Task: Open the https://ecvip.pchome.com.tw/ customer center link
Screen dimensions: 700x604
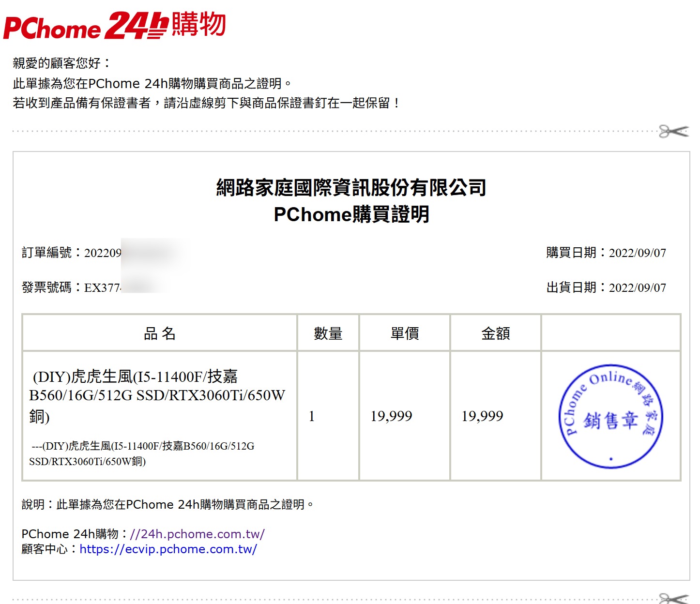Action: click(x=168, y=549)
